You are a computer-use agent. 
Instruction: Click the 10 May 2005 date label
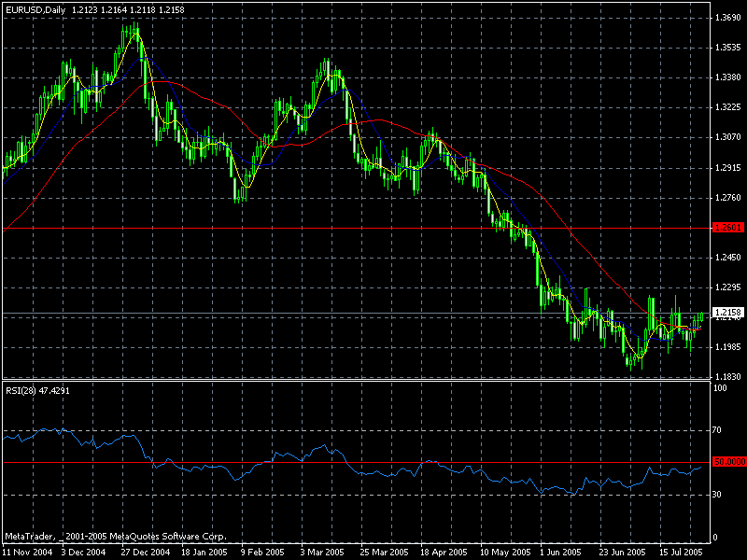click(x=505, y=552)
